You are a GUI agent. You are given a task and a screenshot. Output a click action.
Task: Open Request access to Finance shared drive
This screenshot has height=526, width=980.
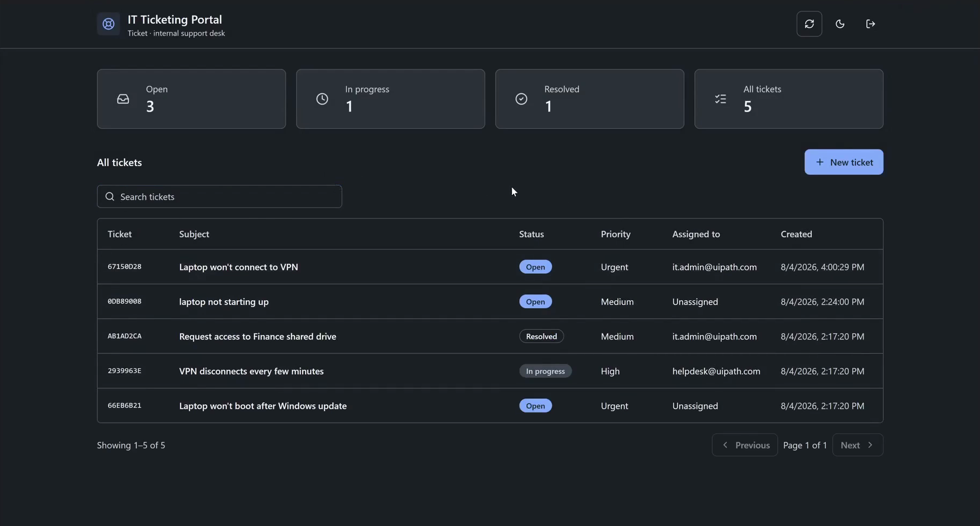pos(258,336)
